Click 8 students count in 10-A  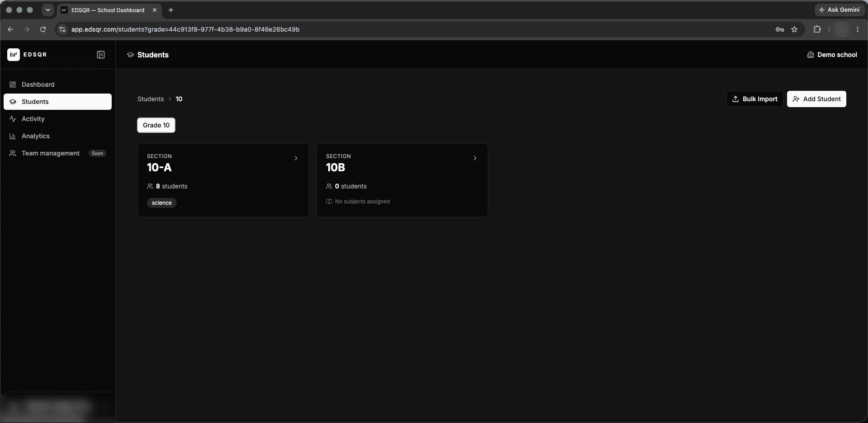(x=167, y=186)
